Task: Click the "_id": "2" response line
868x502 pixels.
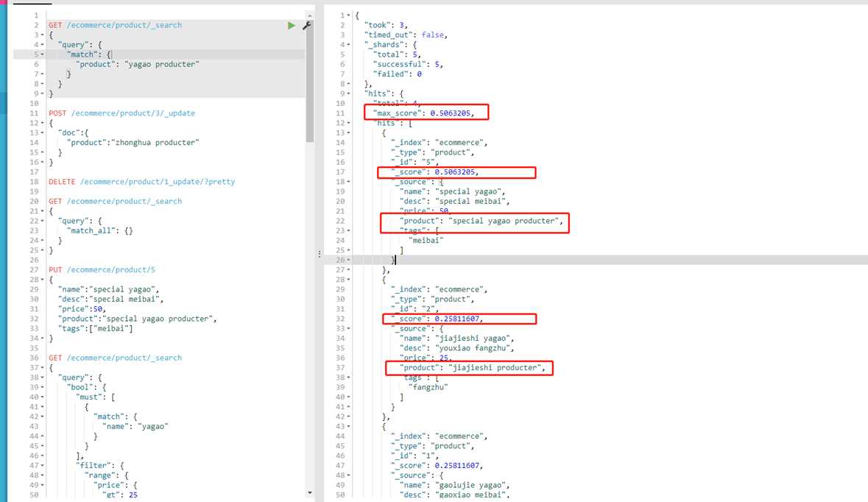Action: [x=414, y=309]
